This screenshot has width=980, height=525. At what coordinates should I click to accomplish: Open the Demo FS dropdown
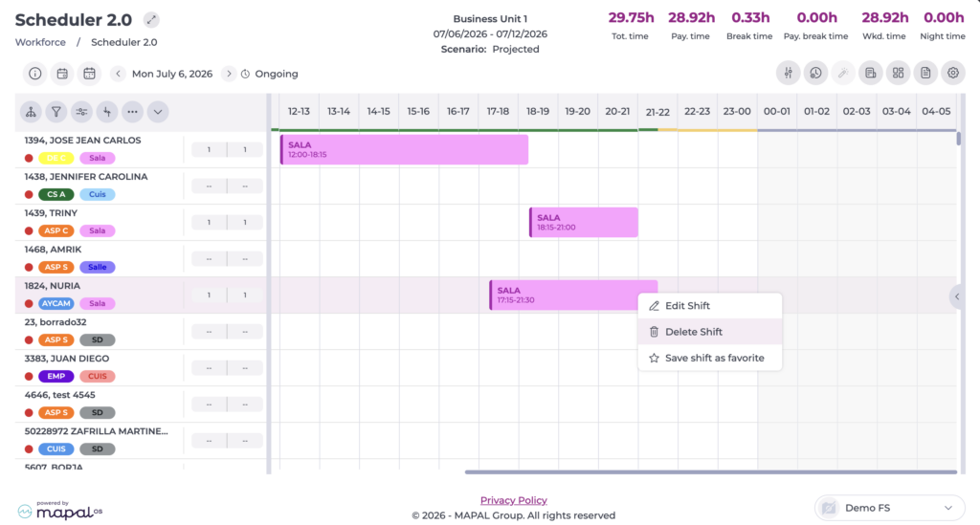889,508
